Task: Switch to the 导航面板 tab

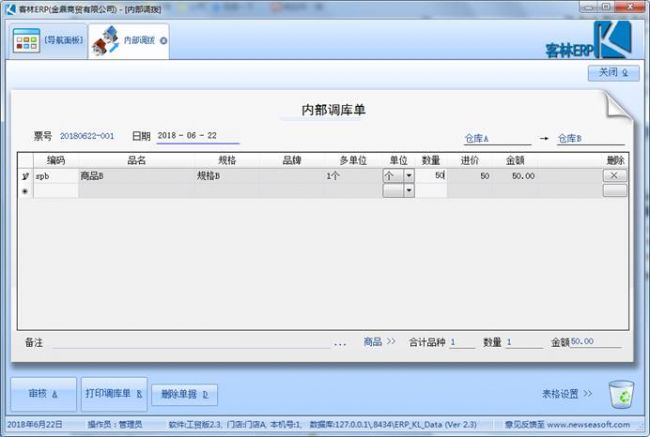Action: pos(46,41)
